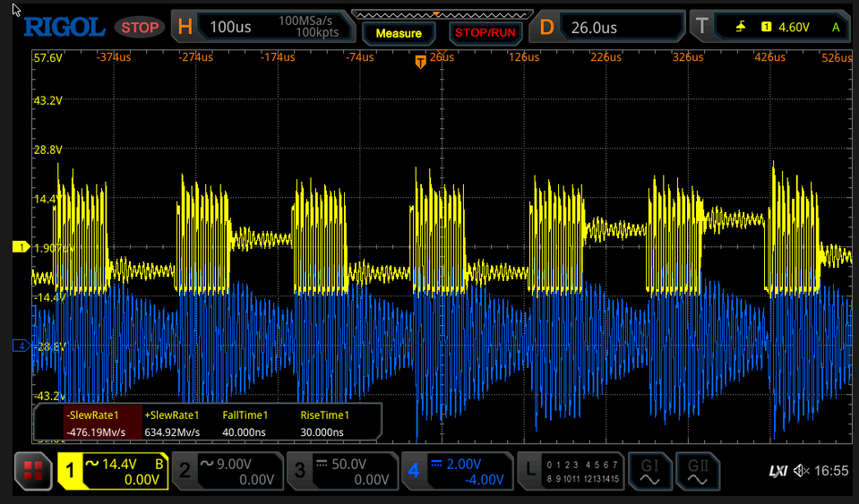Click the 634.92Mv/s value
The width and height of the screenshot is (859, 504).
(x=172, y=432)
